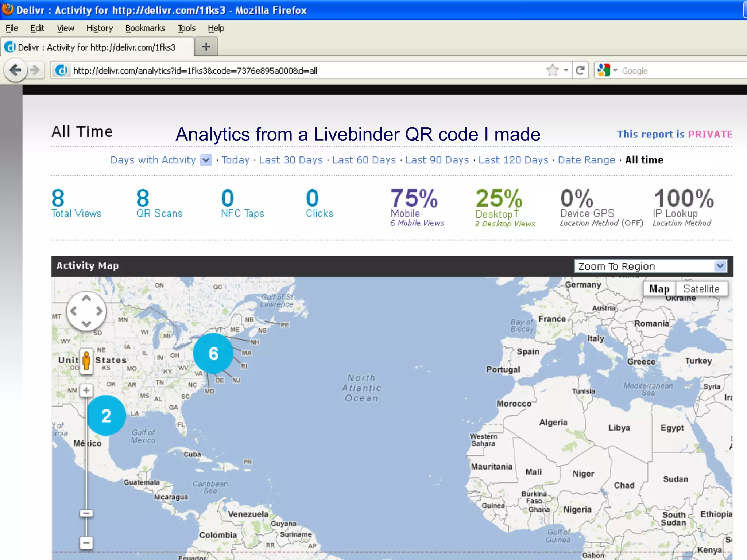Click the browser Forward arrow button
Screen dimensions: 747x560
(35, 70)
